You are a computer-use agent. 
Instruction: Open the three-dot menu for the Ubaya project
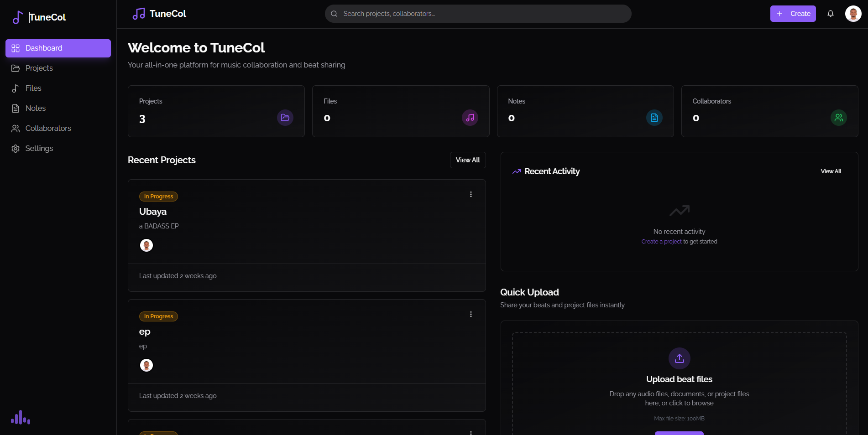471,194
